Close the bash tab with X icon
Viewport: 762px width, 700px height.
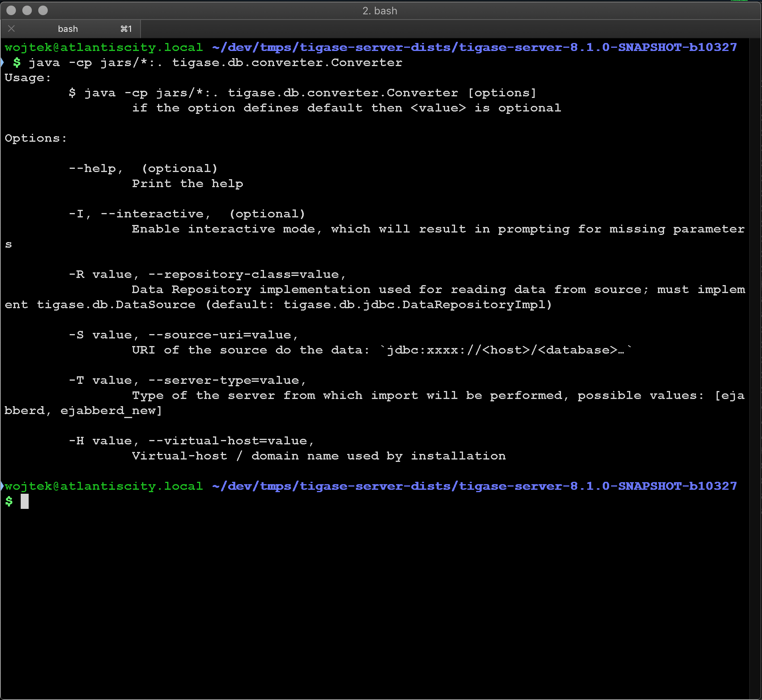click(x=12, y=29)
